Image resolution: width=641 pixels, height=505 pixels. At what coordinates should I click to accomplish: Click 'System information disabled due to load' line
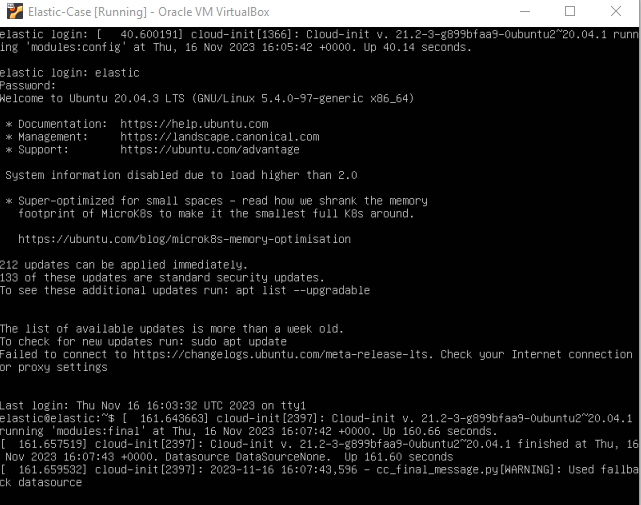tap(181, 175)
